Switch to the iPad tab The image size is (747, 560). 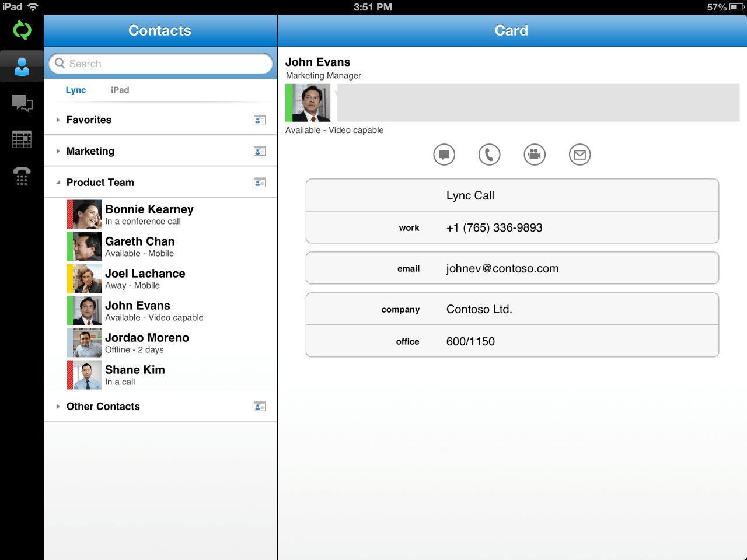pos(120,90)
